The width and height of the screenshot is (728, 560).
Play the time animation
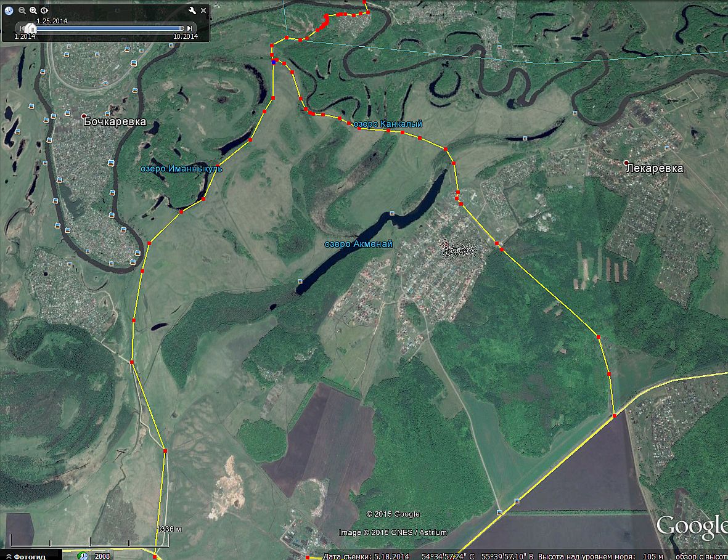click(x=44, y=10)
